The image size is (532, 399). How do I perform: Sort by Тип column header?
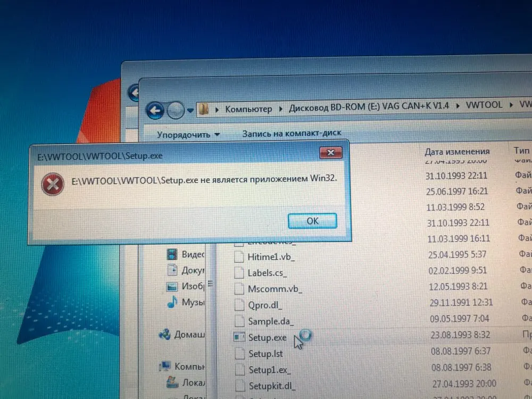click(521, 151)
